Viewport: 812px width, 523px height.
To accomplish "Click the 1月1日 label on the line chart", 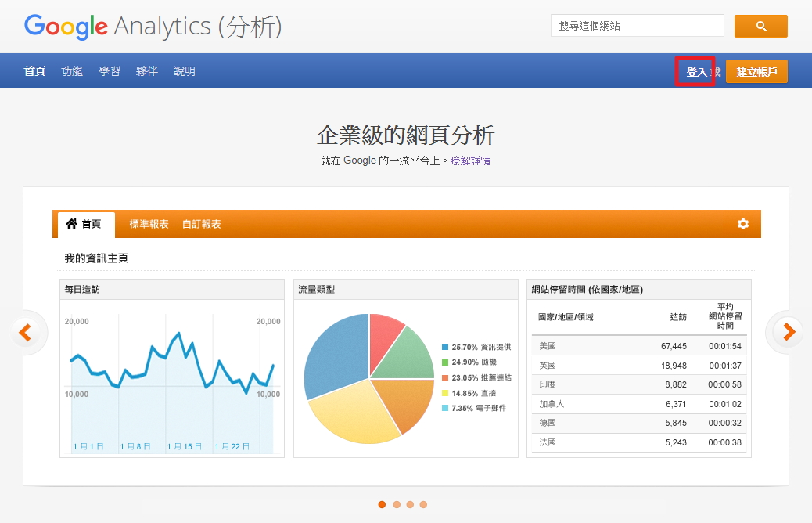I will 88,447.
